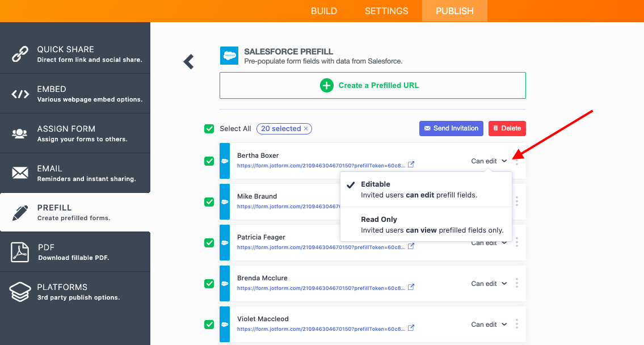The height and width of the screenshot is (345, 644).
Task: Go to Assign Form section
Action: (x=75, y=133)
